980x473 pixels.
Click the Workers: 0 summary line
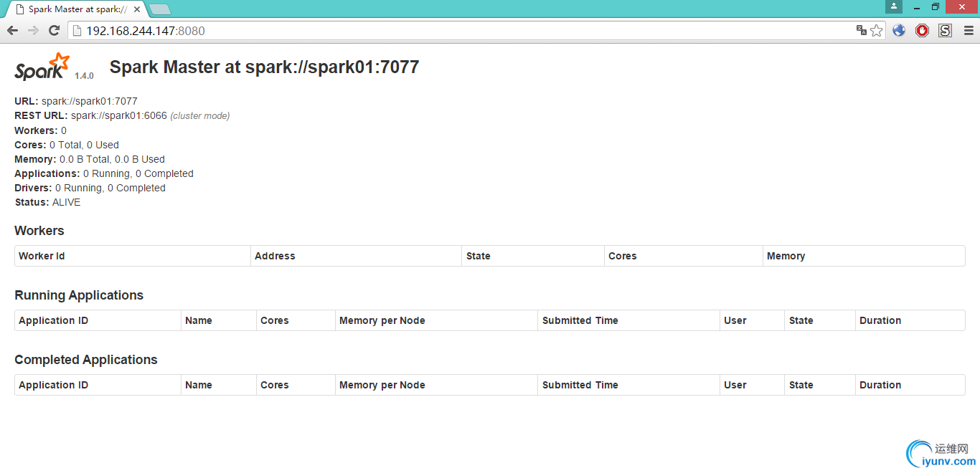pyautogui.click(x=40, y=130)
